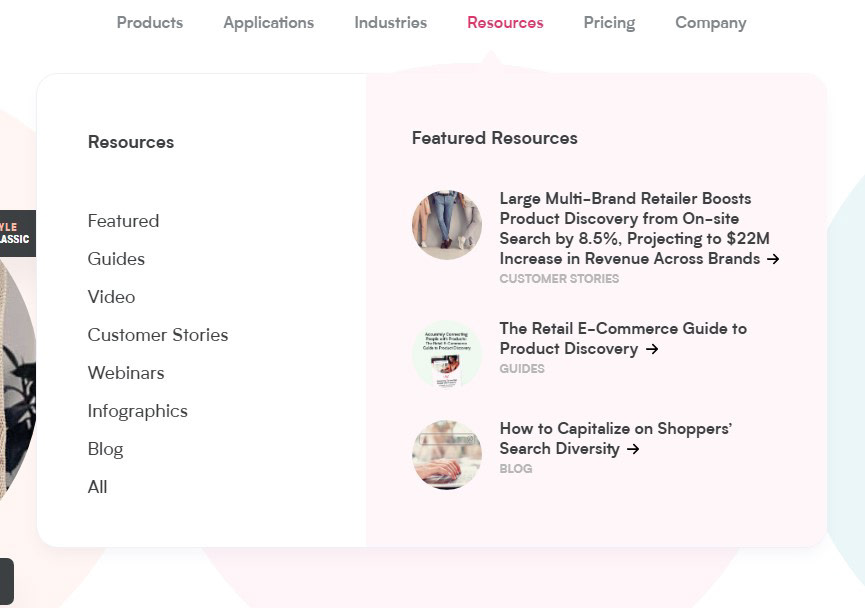Click the Multi-Brand Retailer story thumbnail

[x=447, y=225]
